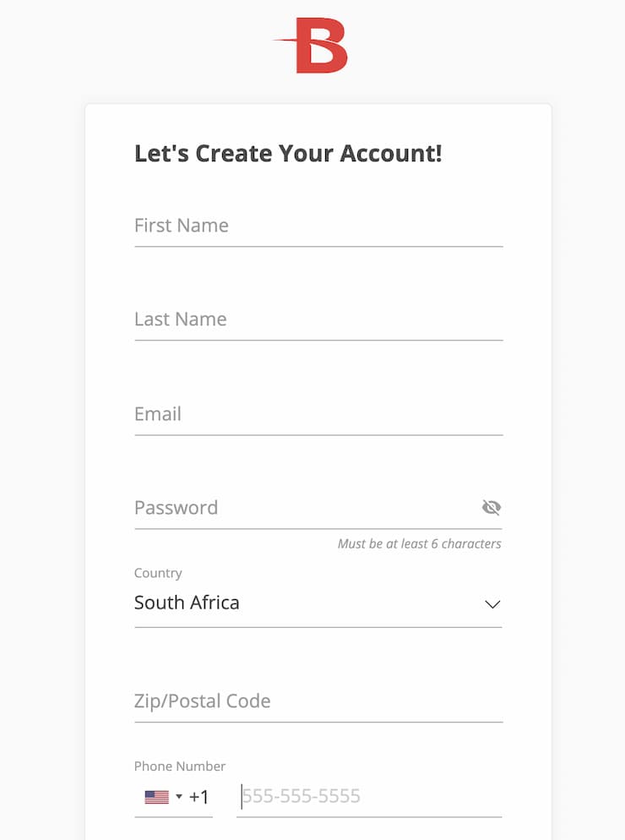Select the Zip/Postal Code field
Viewport: 625px width, 840px height.
[318, 701]
